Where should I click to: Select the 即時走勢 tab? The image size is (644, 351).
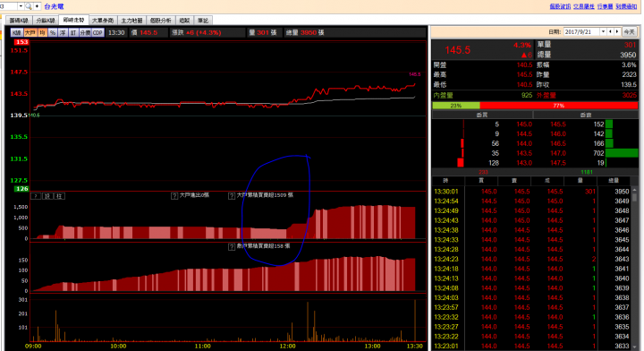[74, 20]
